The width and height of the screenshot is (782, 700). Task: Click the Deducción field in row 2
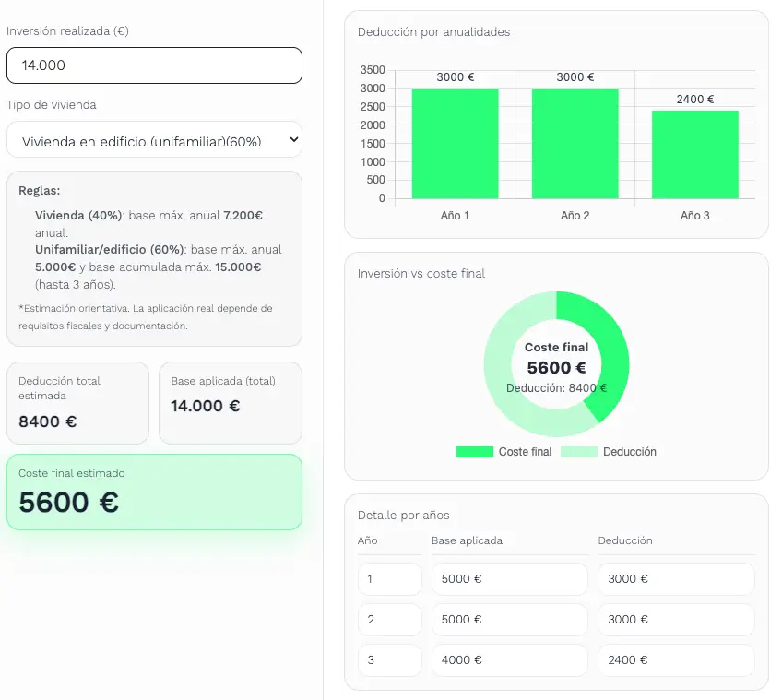click(x=676, y=620)
